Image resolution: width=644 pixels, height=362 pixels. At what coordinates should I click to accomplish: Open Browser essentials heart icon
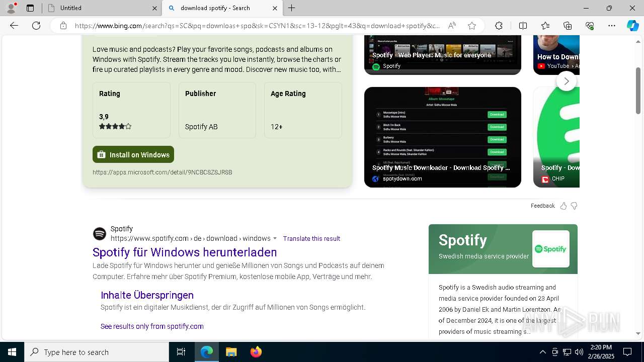click(x=590, y=26)
